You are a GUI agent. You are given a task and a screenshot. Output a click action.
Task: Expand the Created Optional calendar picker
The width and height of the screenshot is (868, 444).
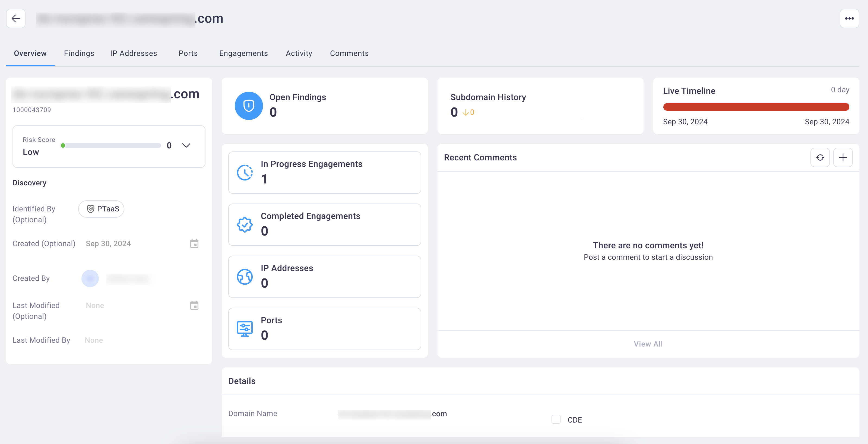coord(194,243)
